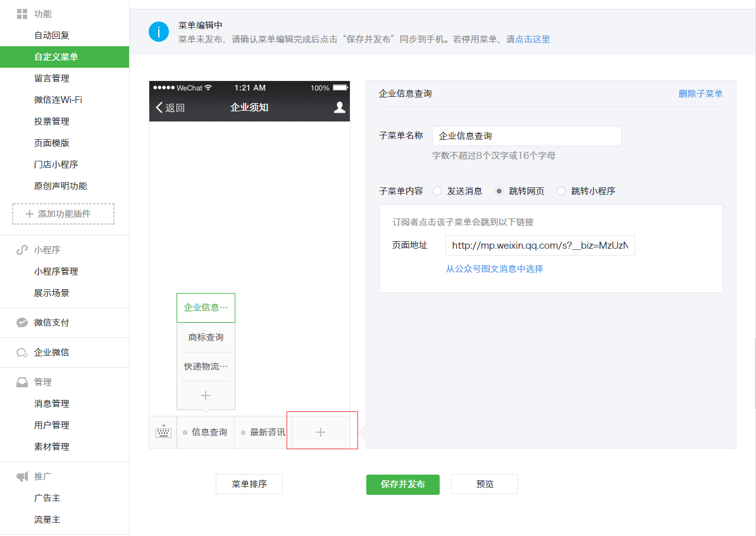
Task: Open 门店小程序 in the sidebar
Action: click(x=56, y=165)
